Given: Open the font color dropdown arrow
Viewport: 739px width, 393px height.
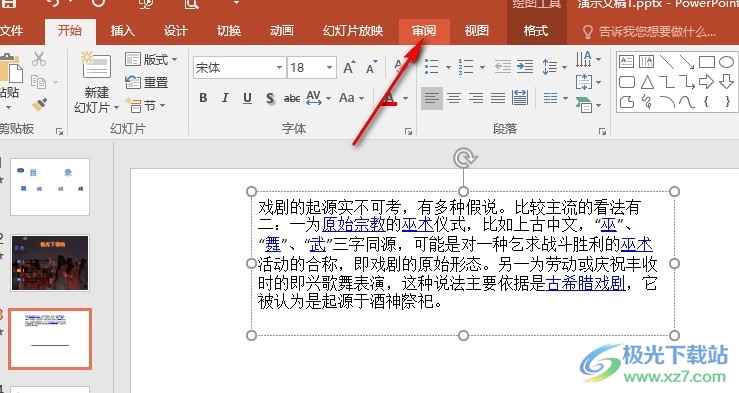Looking at the screenshot, I should pos(405,98).
